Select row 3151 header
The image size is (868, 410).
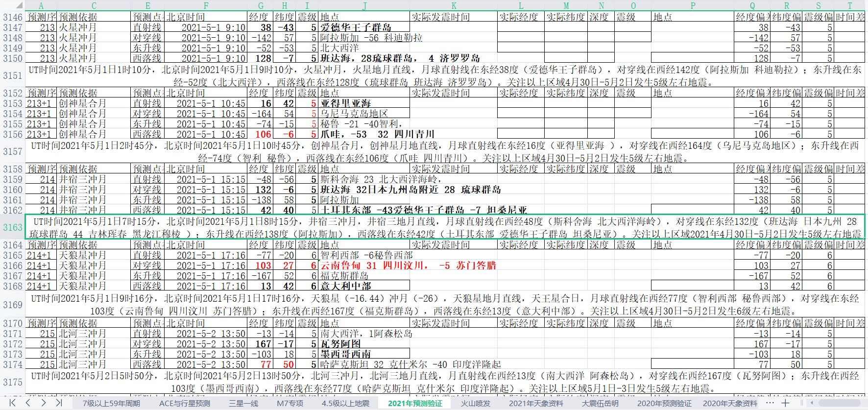(13, 75)
